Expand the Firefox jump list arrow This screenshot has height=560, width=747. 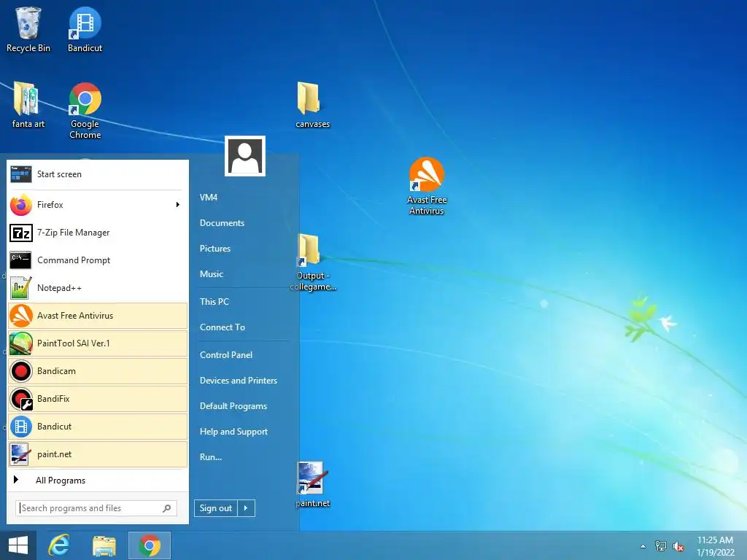click(x=178, y=205)
